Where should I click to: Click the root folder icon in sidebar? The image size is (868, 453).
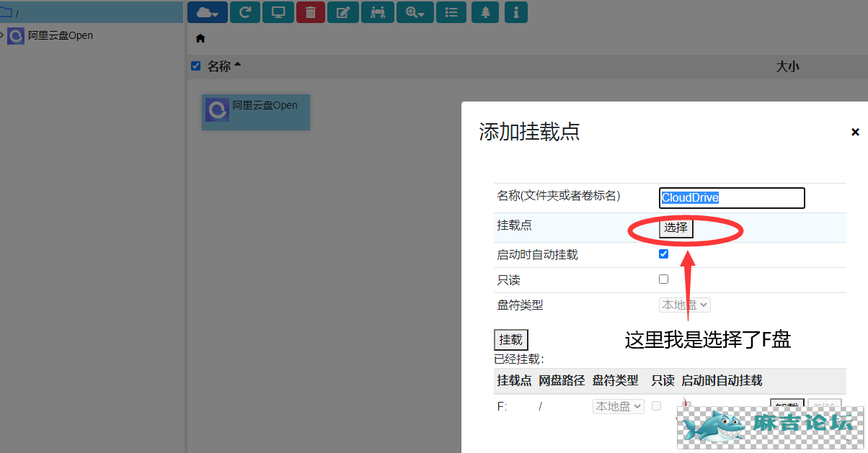(6, 12)
